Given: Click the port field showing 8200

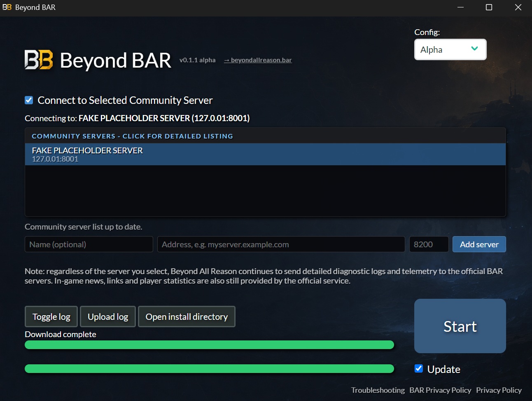Looking at the screenshot, I should (429, 244).
